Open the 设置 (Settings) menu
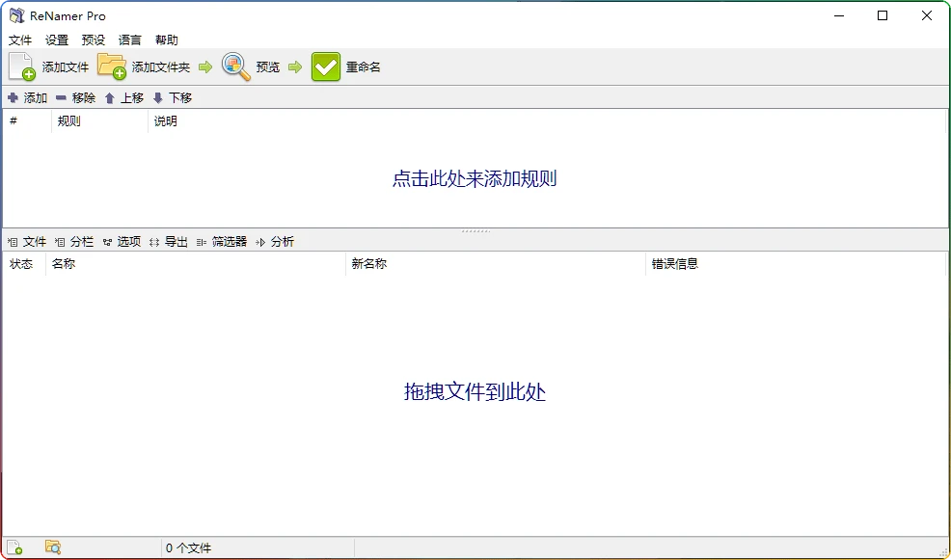This screenshot has width=951, height=560. [x=56, y=40]
